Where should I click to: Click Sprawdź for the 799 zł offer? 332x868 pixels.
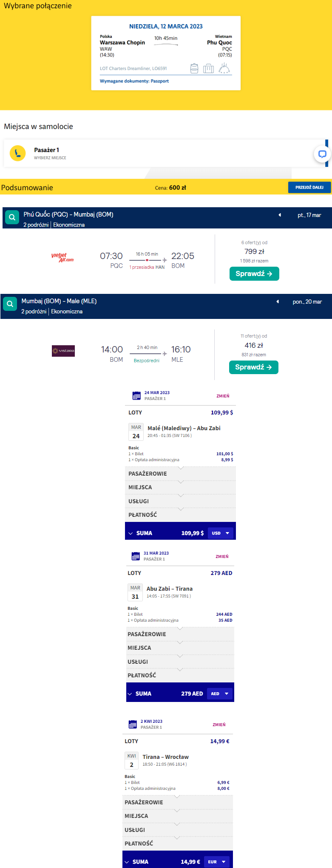(x=254, y=274)
